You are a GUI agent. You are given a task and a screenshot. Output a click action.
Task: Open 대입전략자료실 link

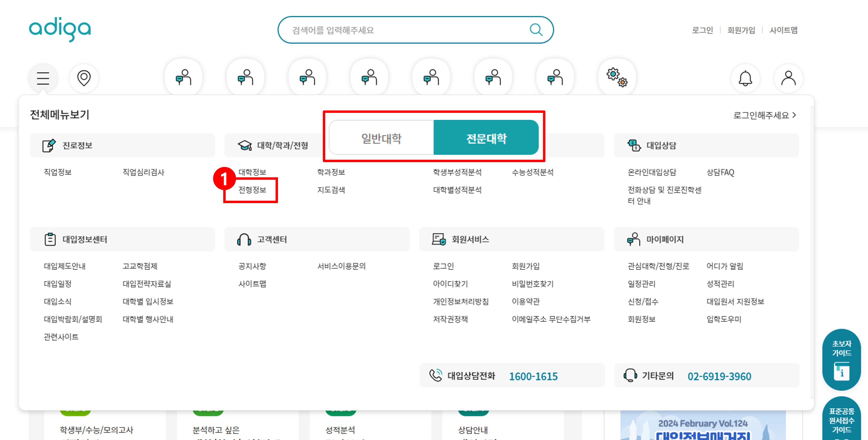click(x=147, y=284)
